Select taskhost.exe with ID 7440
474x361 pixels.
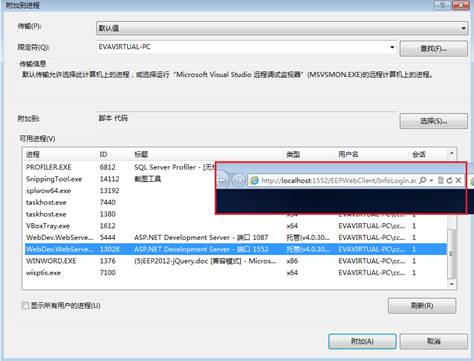[x=120, y=202]
